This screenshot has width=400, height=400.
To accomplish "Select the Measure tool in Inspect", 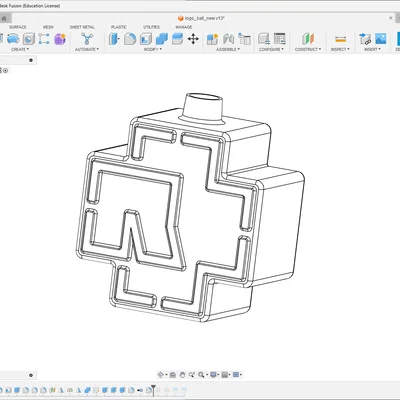I will pos(340,39).
